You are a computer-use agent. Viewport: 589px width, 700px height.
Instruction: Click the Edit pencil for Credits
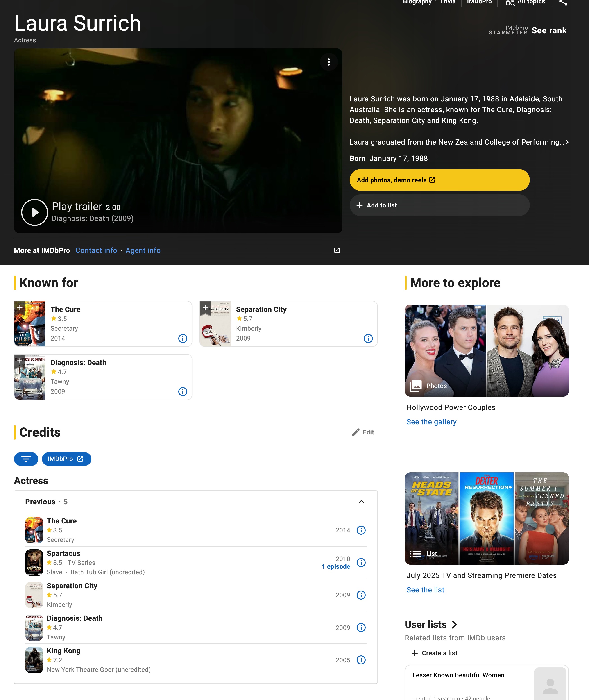point(363,432)
